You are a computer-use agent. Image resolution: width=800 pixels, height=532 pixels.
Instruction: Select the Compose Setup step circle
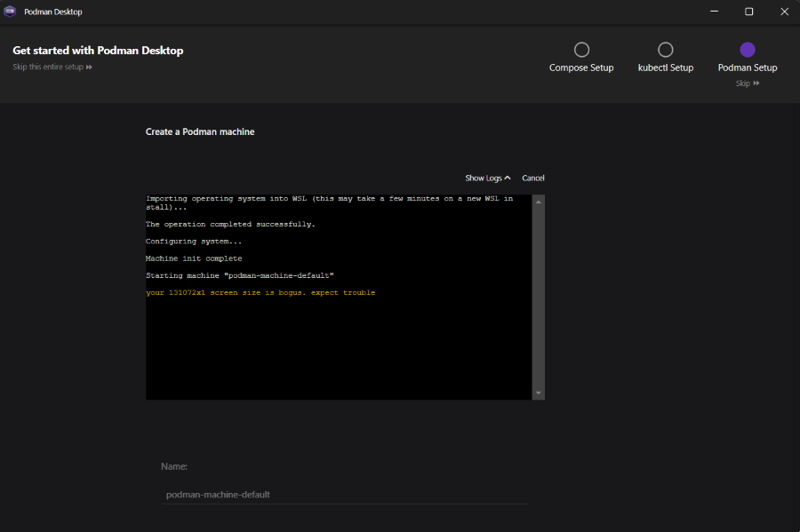581,50
